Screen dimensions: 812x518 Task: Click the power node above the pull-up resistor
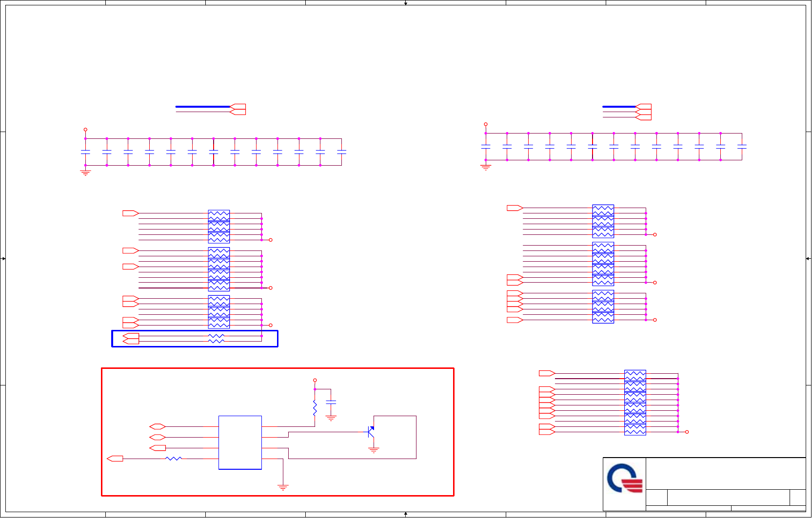click(x=315, y=380)
